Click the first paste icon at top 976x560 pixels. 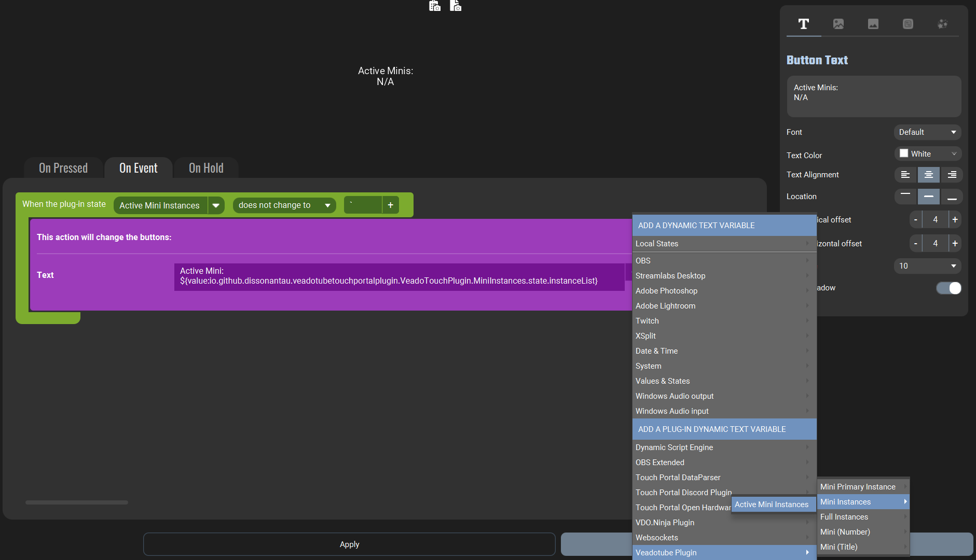pyautogui.click(x=435, y=6)
